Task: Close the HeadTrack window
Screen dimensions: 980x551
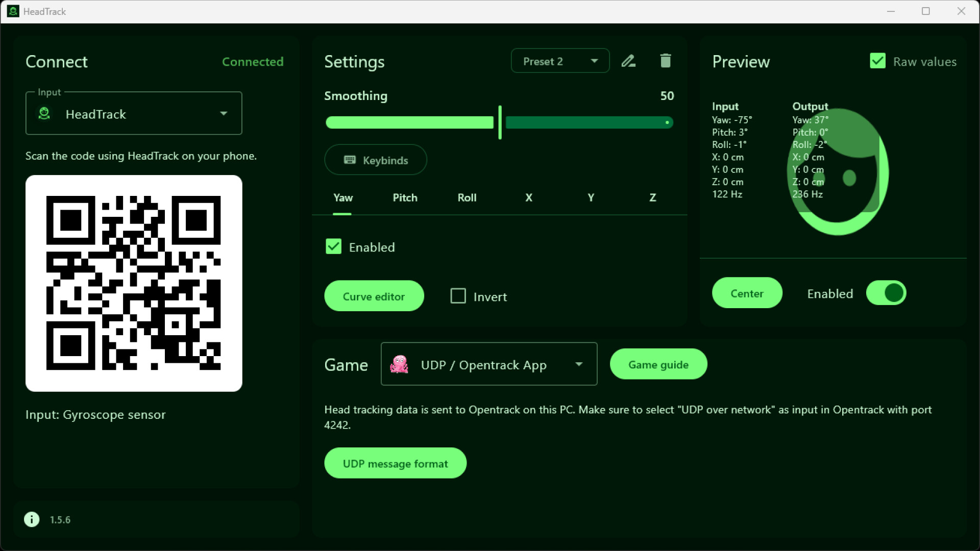Action: coord(961,11)
